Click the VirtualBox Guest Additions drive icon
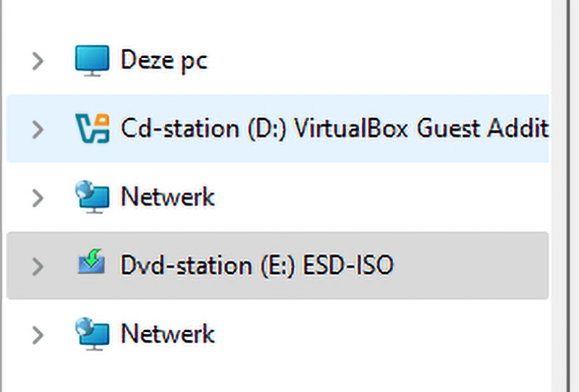The width and height of the screenshot is (579, 392). click(92, 129)
